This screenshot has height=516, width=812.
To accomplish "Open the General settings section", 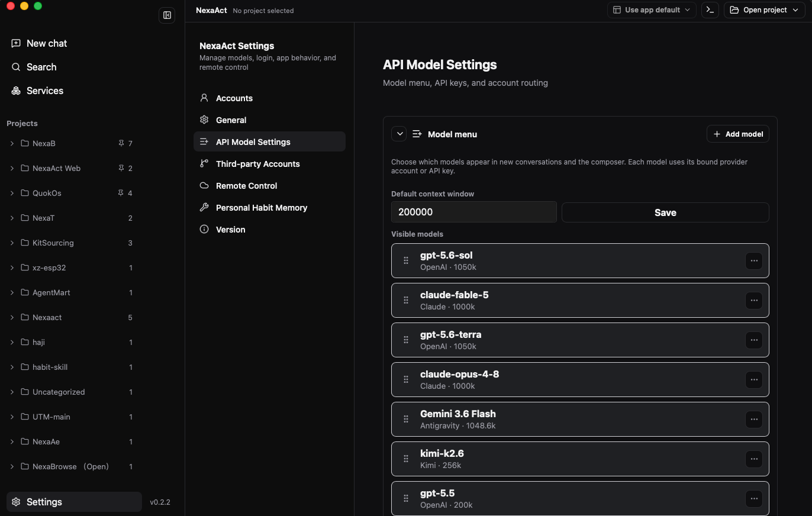I will [x=269, y=120].
